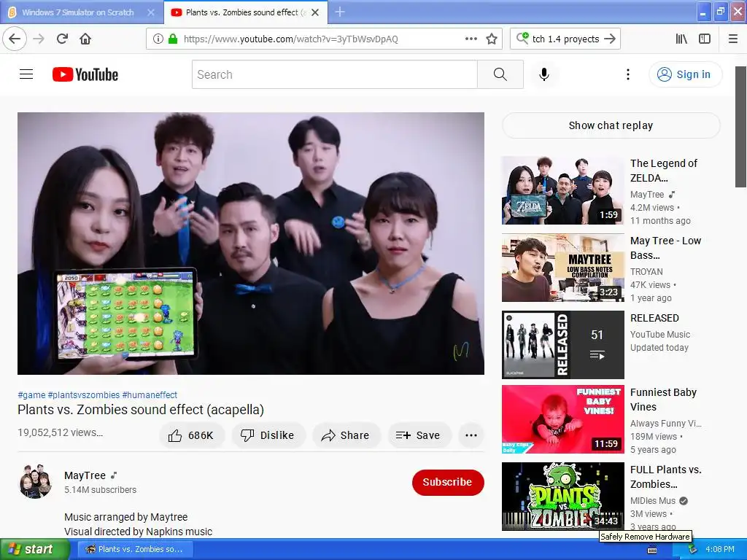Click the page vertical scrollbar thumb
This screenshot has height=560, width=747.
741,127
